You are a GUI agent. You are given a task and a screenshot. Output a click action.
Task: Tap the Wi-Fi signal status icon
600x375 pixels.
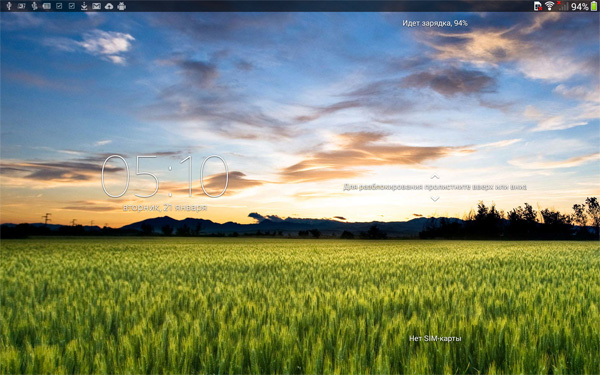pos(549,6)
